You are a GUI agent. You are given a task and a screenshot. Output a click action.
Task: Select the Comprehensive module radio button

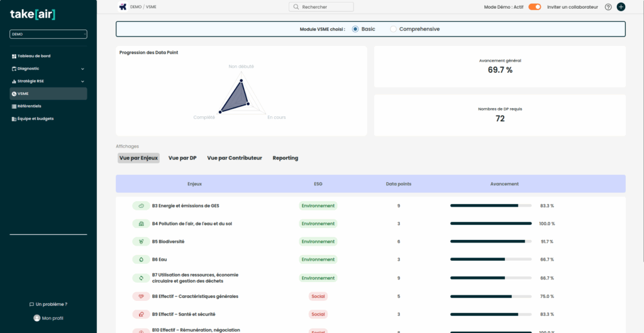click(394, 29)
